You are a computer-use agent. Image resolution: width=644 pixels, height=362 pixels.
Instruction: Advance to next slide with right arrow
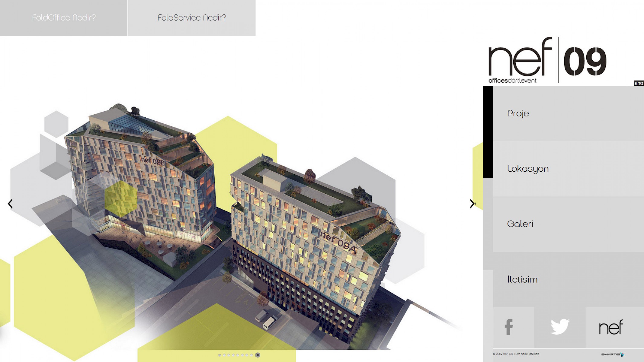[x=472, y=204]
